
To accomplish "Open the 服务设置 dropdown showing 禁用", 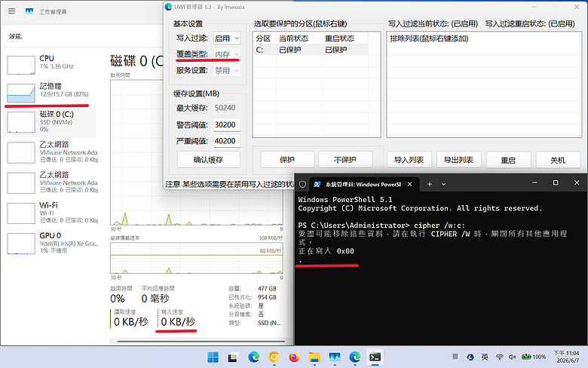I will (227, 71).
